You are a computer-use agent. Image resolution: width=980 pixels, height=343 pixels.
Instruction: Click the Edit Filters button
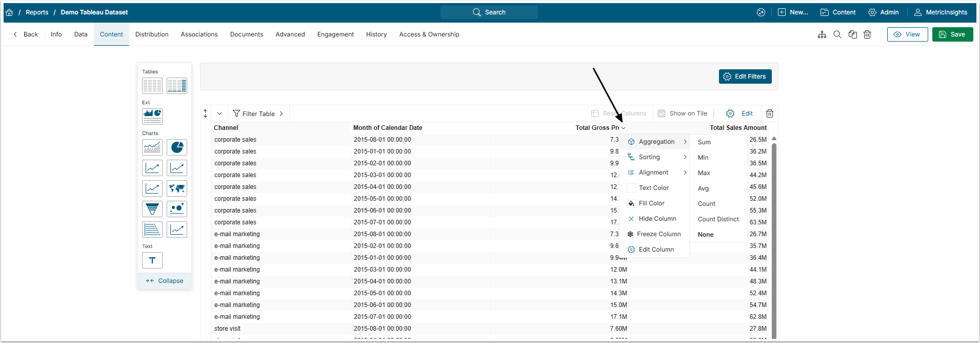click(x=745, y=77)
